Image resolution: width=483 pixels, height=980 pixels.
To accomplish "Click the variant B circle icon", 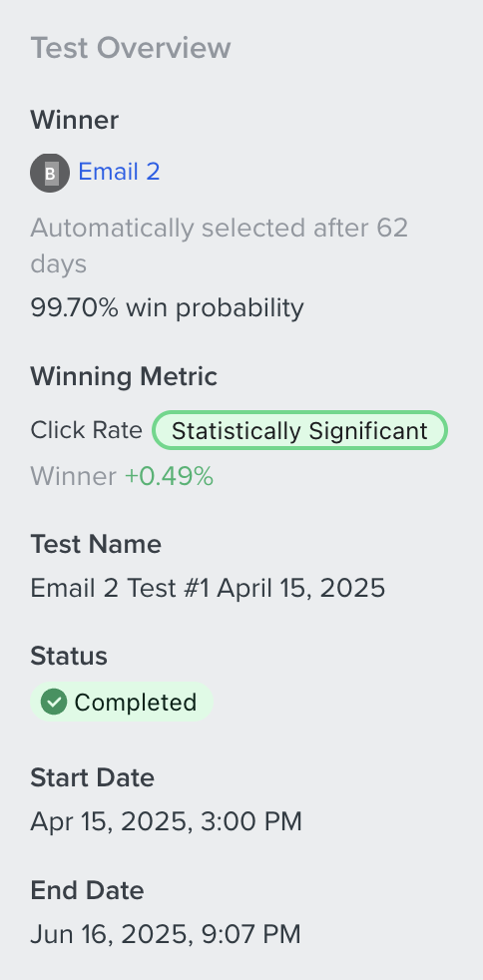I will click(x=50, y=173).
